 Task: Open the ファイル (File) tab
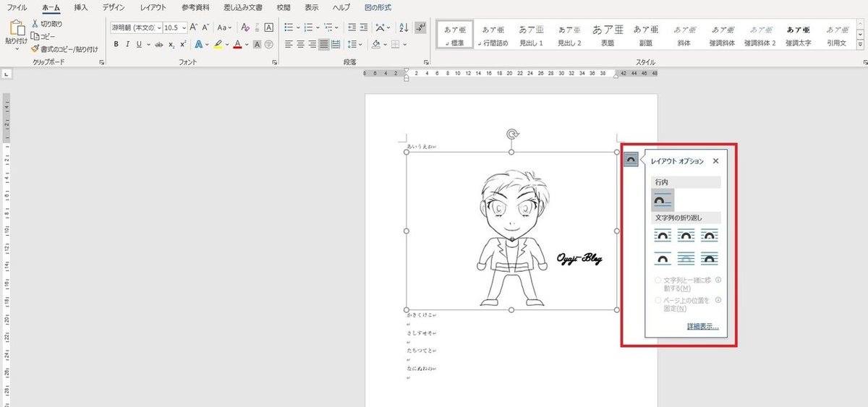(x=17, y=7)
